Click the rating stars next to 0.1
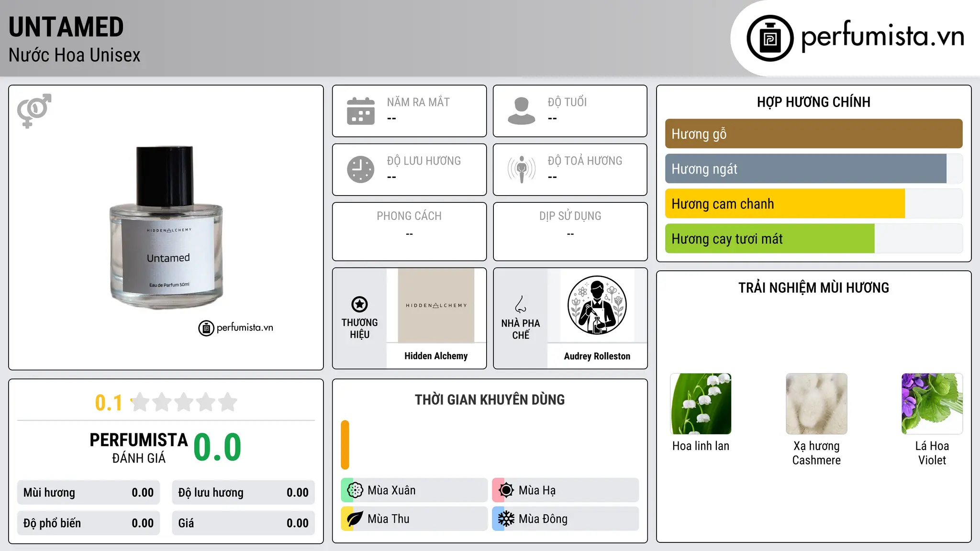The height and width of the screenshot is (551, 980). point(184,402)
